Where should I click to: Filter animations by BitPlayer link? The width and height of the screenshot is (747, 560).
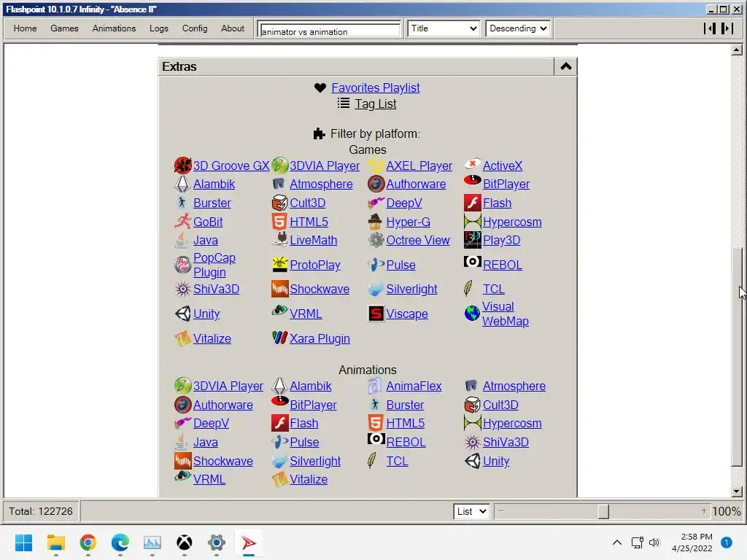click(313, 405)
